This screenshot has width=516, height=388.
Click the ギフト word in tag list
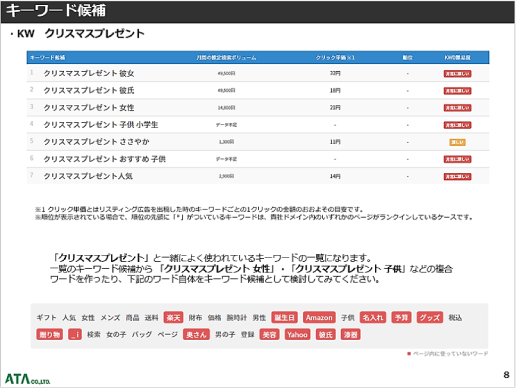point(46,318)
